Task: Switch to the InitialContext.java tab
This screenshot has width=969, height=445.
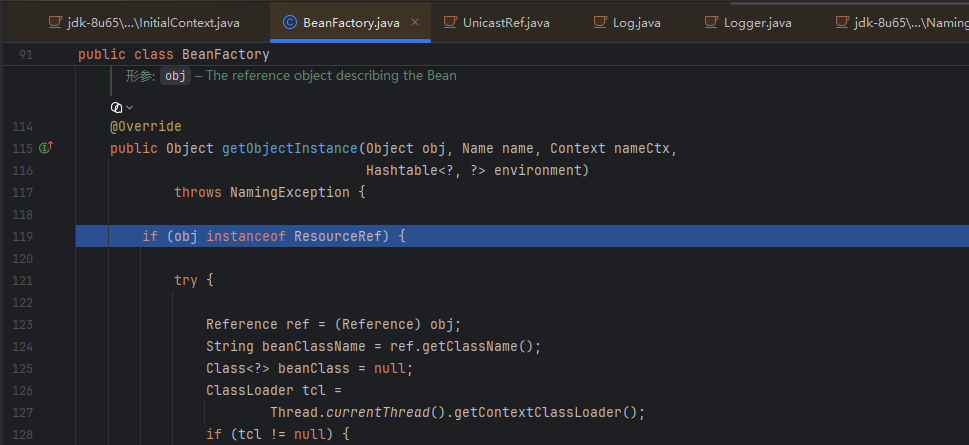Action: pos(144,23)
